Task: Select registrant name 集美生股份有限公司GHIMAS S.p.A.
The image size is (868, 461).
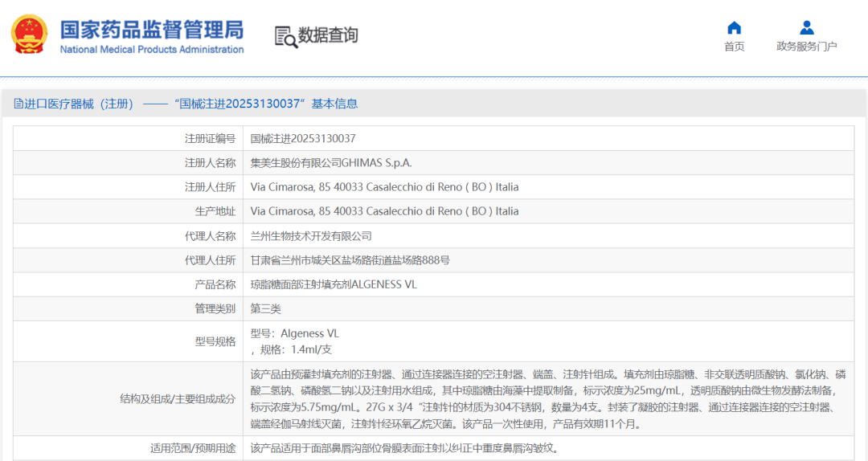Action: point(331,163)
